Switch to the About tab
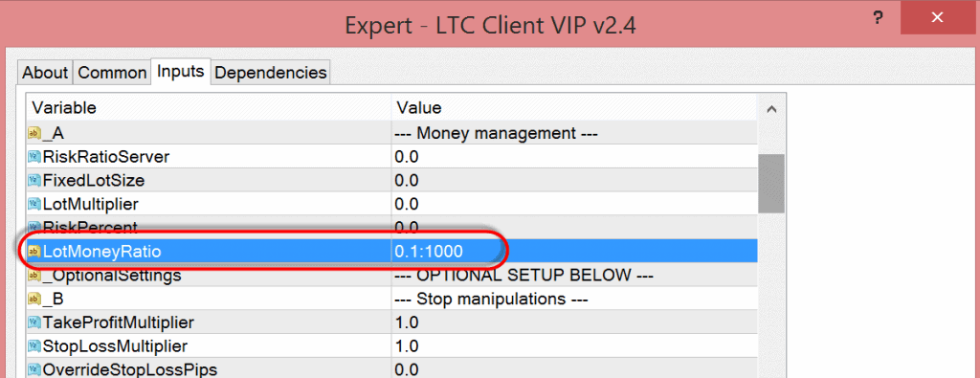Viewport: 980px width, 378px height. [x=45, y=73]
